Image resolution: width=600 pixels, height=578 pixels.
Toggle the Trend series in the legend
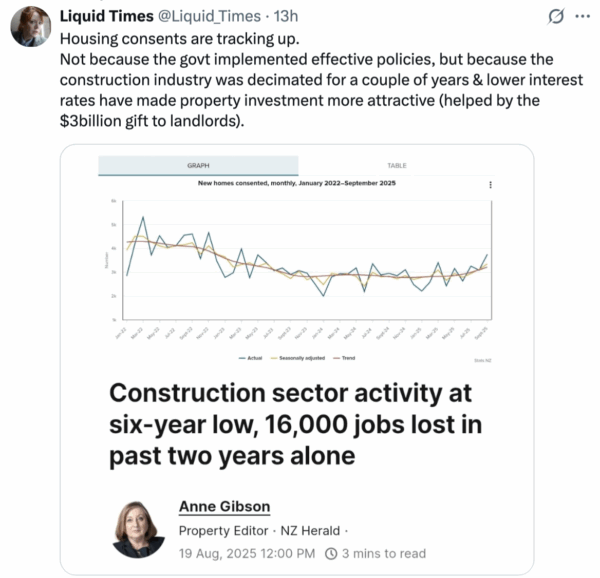346,357
